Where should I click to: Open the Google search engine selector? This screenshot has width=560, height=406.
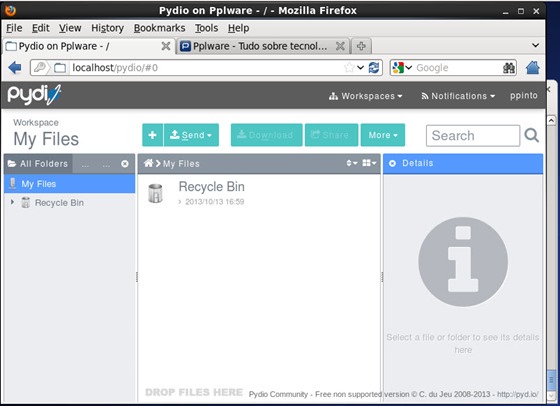(402, 67)
